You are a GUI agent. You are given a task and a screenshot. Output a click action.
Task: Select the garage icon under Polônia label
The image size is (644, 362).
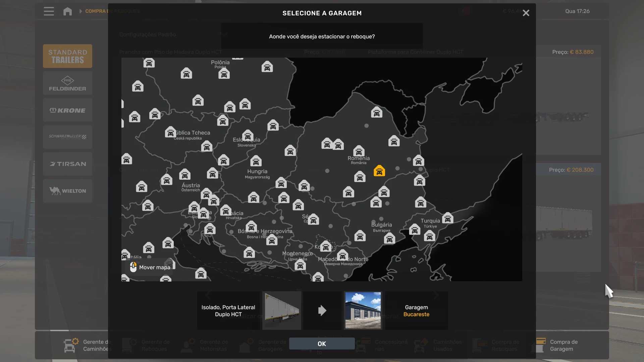[224, 74]
